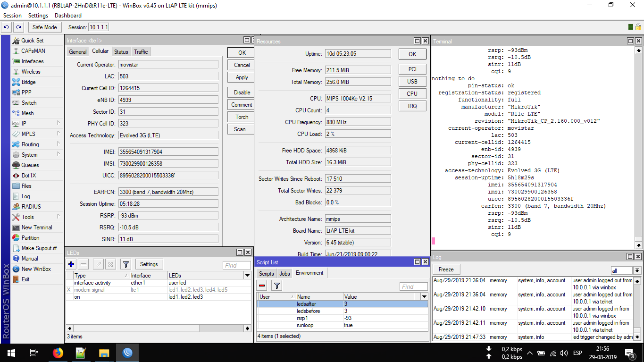Switch to the Jobs tab in Script List

[x=284, y=273]
